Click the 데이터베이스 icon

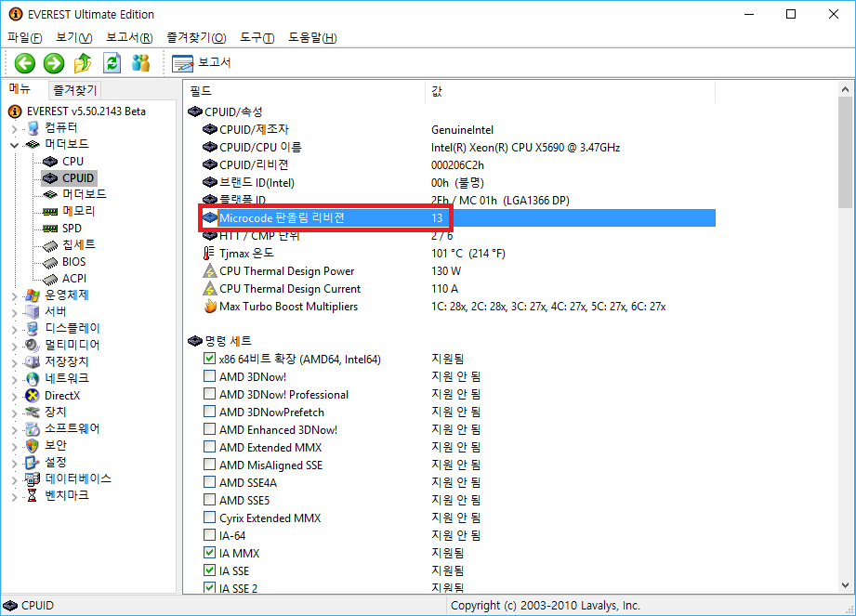[33, 479]
